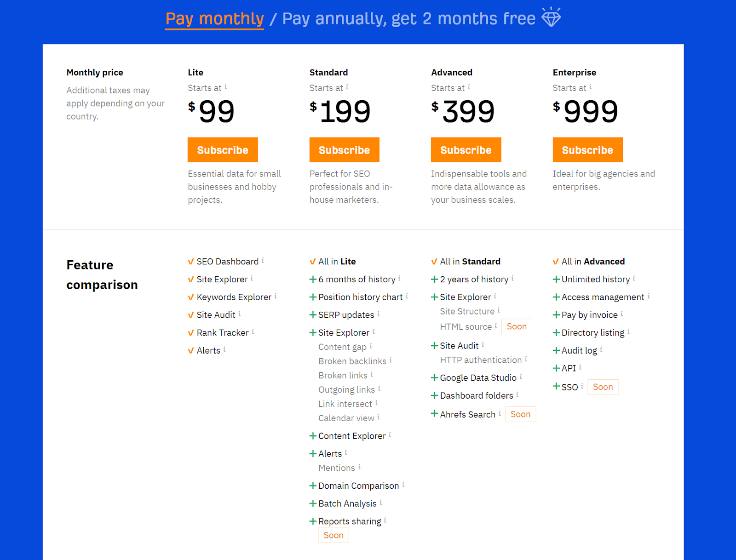Subscribe to the Standard plan
The image size is (736, 560).
click(x=344, y=150)
